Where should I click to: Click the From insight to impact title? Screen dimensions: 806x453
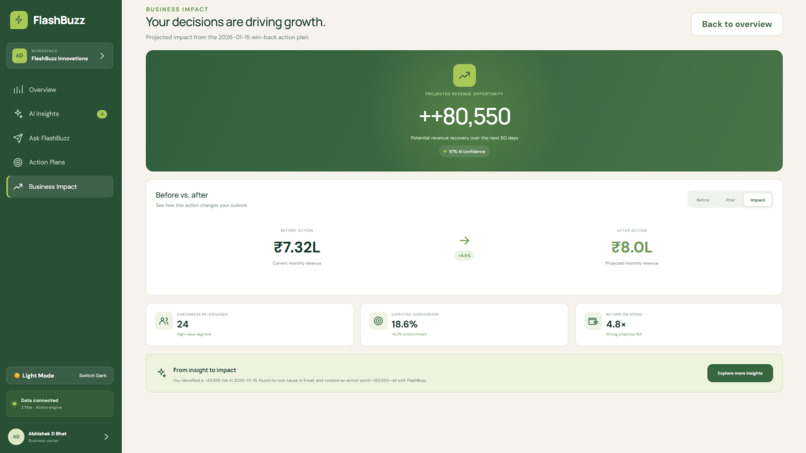204,370
